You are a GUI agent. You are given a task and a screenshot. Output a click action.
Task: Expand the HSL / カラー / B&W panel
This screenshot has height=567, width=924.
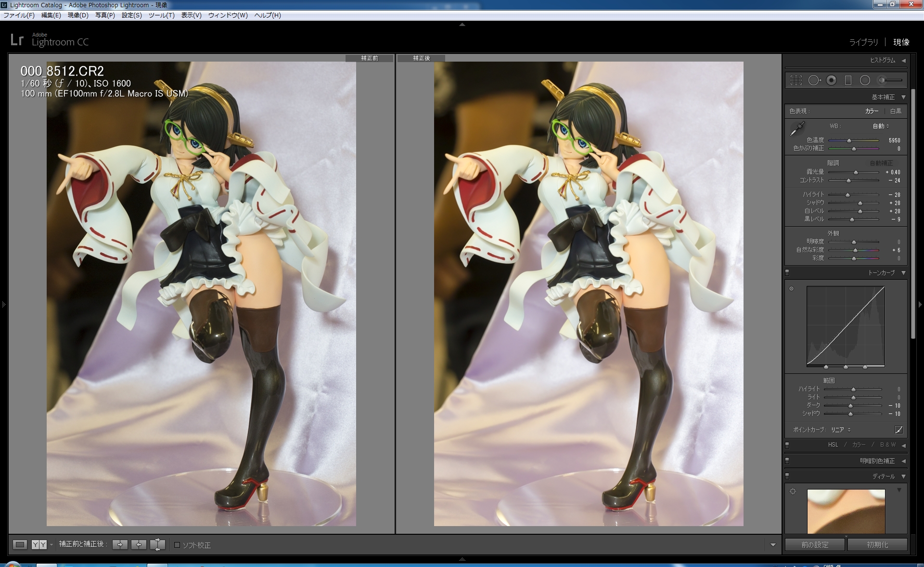pyautogui.click(x=903, y=445)
